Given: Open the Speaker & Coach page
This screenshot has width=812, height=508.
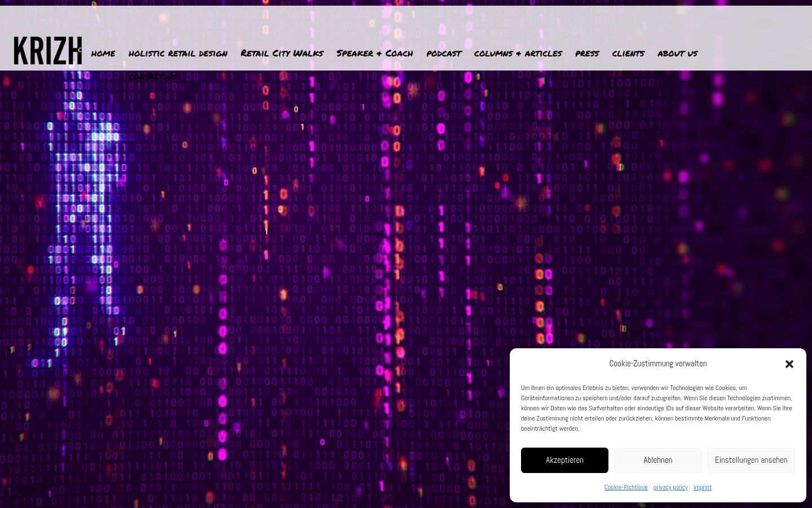Looking at the screenshot, I should pos(375,53).
